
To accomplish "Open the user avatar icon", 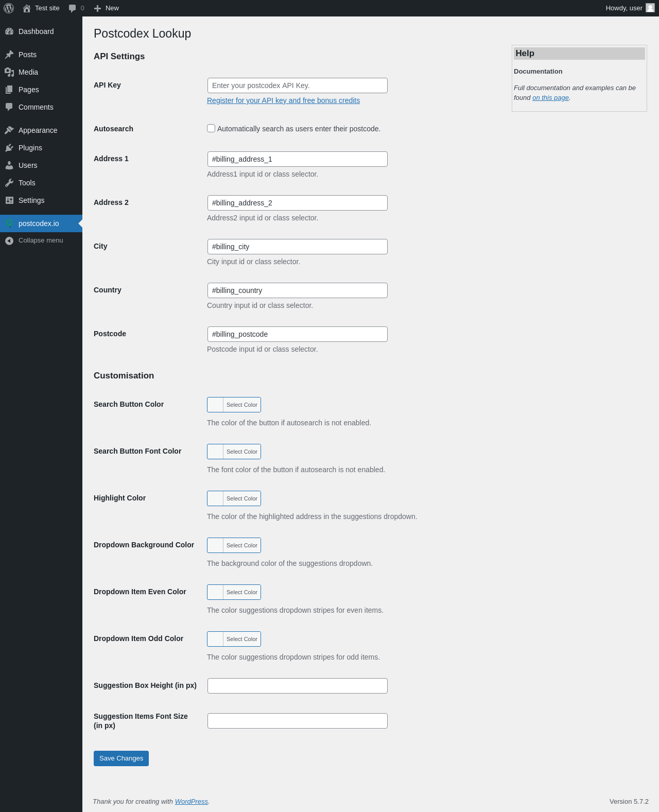I will (650, 8).
